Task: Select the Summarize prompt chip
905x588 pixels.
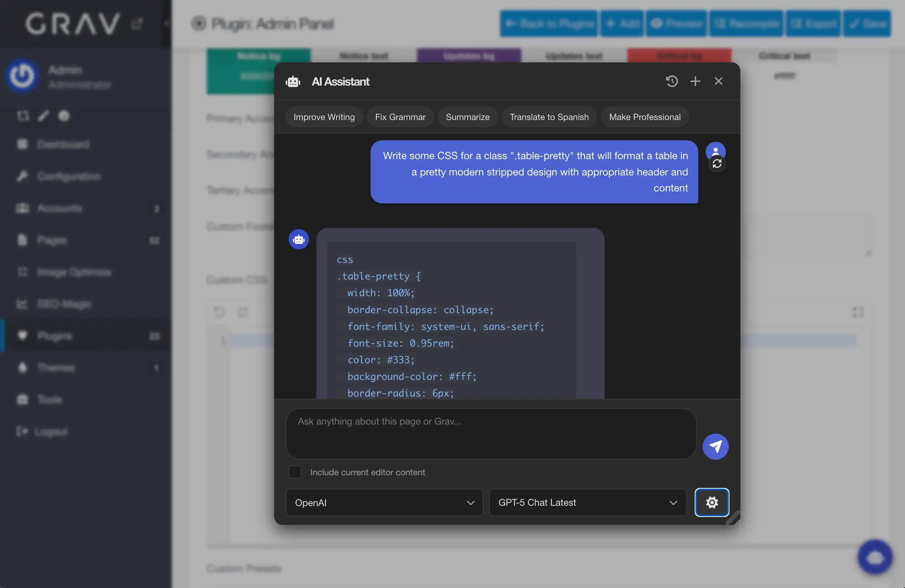Action: pyautogui.click(x=467, y=117)
